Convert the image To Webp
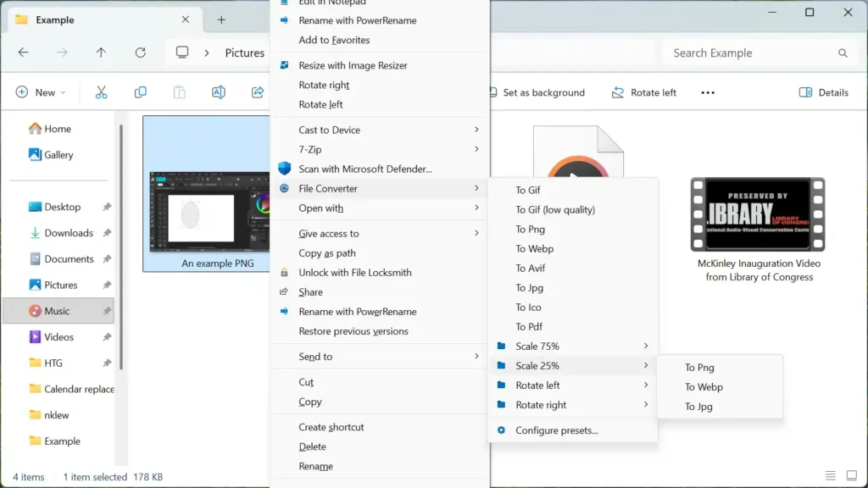Screen dimensions: 868x488 535,248
